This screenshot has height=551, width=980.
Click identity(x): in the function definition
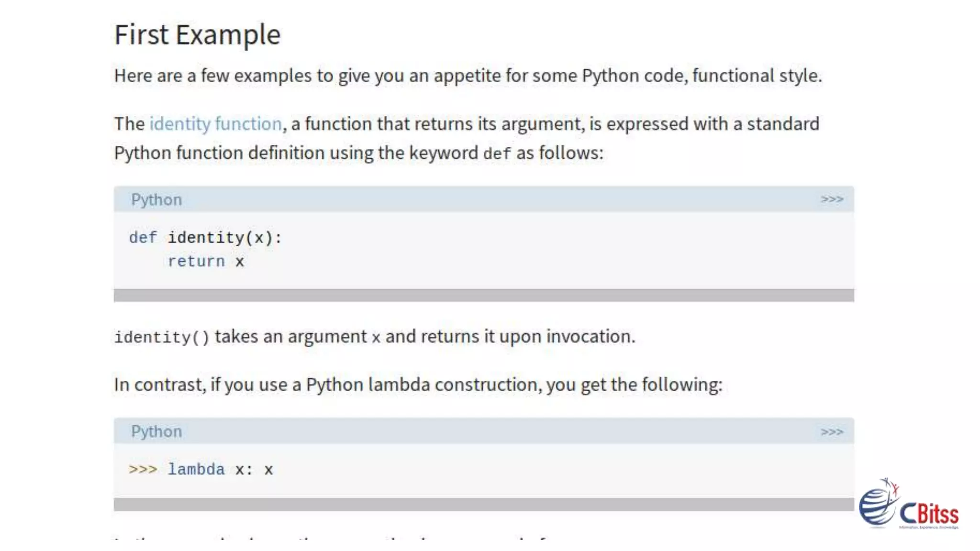pos(224,238)
